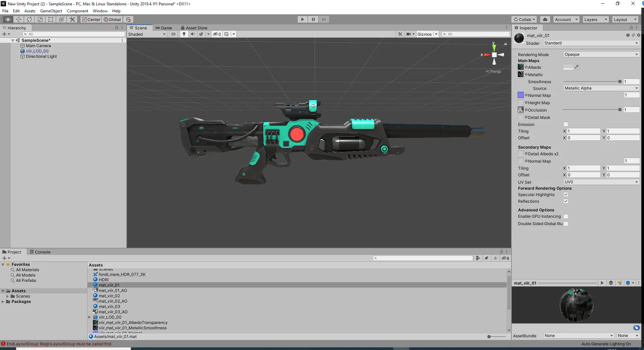Toggle scene grid visibility icon
Screen dimensions: 644x350
(x=227, y=34)
